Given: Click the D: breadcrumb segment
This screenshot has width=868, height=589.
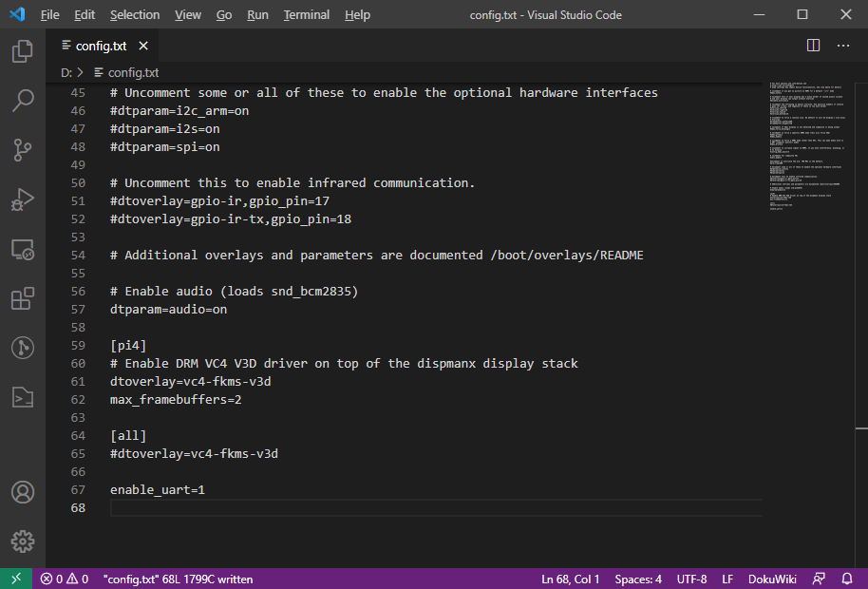Looking at the screenshot, I should coord(66,72).
